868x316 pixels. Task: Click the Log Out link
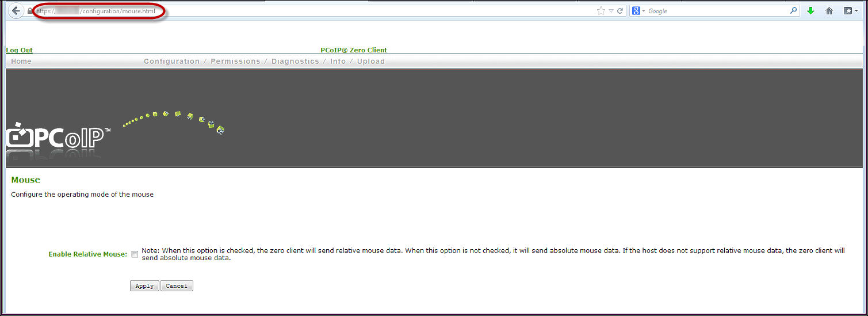(19, 50)
